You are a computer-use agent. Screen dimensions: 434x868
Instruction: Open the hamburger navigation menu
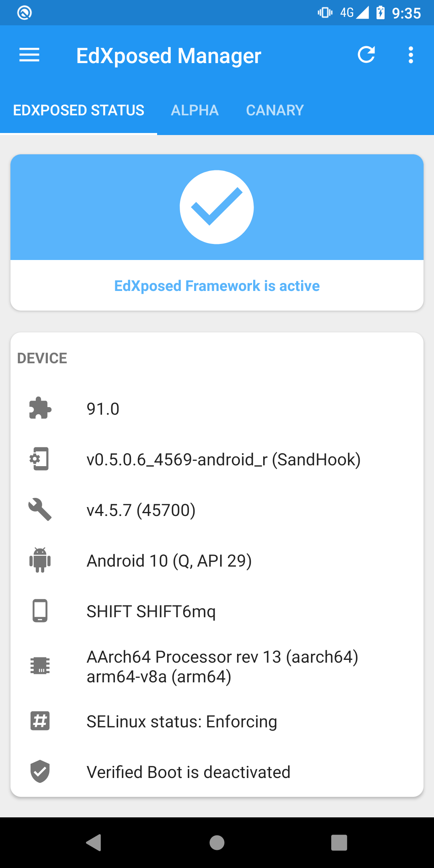[29, 55]
